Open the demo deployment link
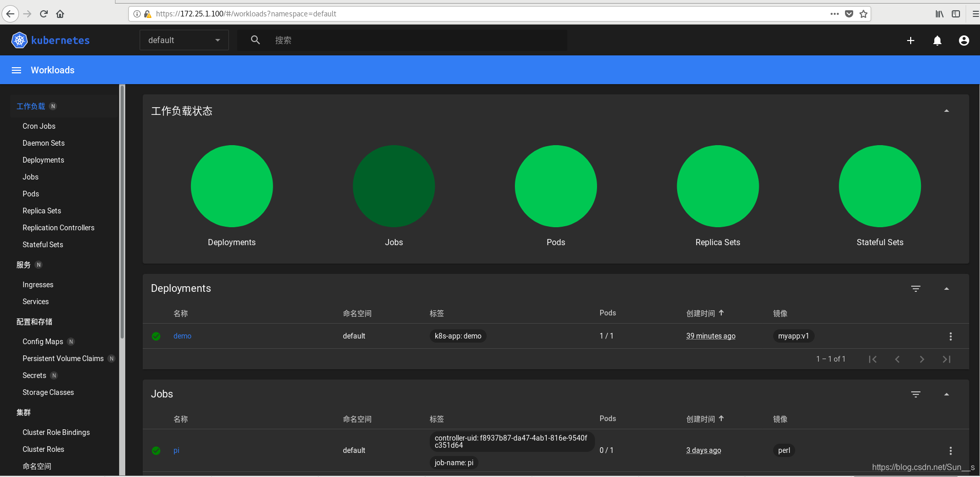Viewport: 980px width, 477px height. [x=182, y=336]
